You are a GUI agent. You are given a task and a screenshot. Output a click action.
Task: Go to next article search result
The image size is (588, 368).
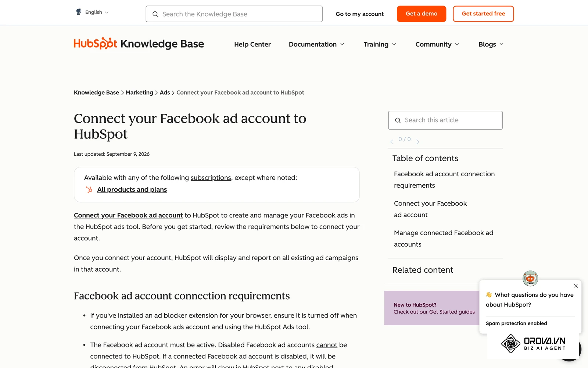pyautogui.click(x=417, y=141)
